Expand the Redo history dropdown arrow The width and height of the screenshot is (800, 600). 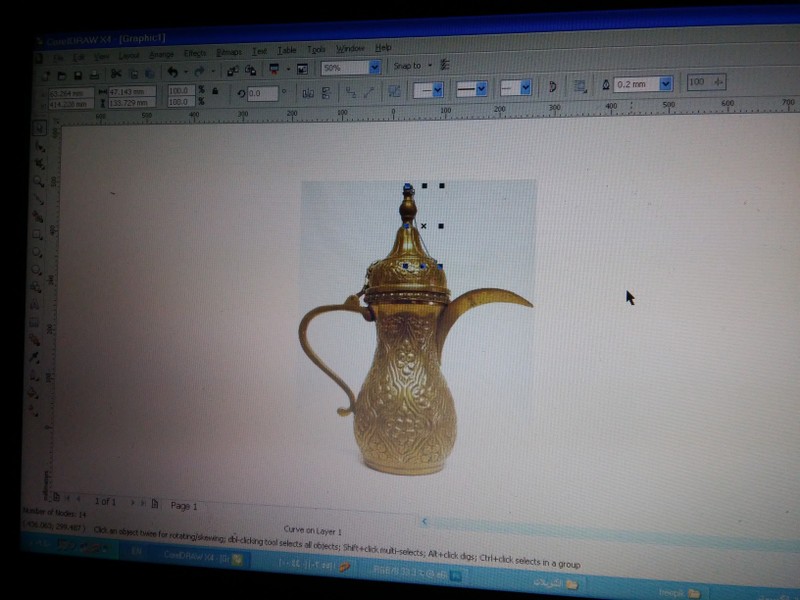(213, 71)
